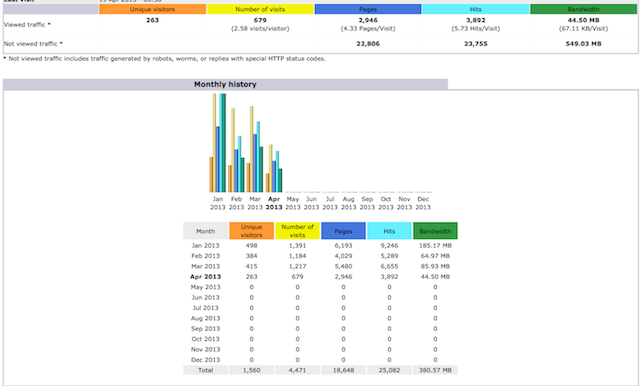Click the Month column header in table

point(205,231)
